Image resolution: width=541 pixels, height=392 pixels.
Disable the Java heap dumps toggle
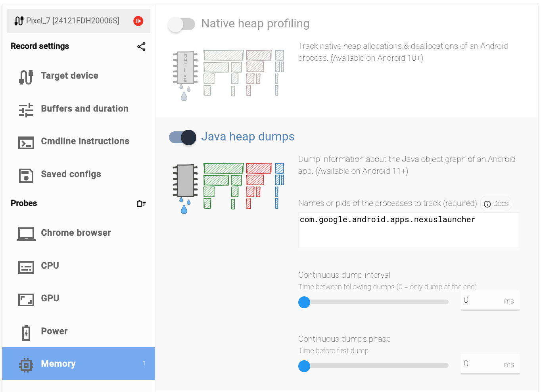182,137
